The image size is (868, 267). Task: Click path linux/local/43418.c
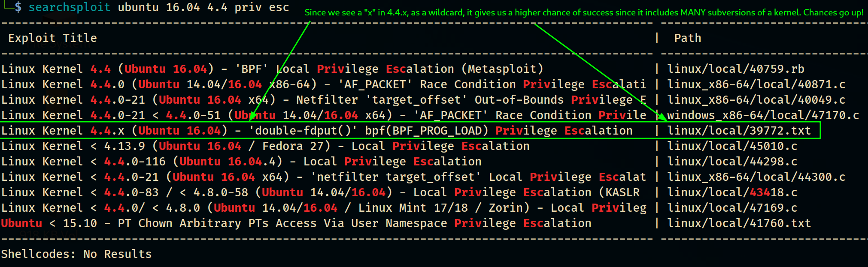732,192
